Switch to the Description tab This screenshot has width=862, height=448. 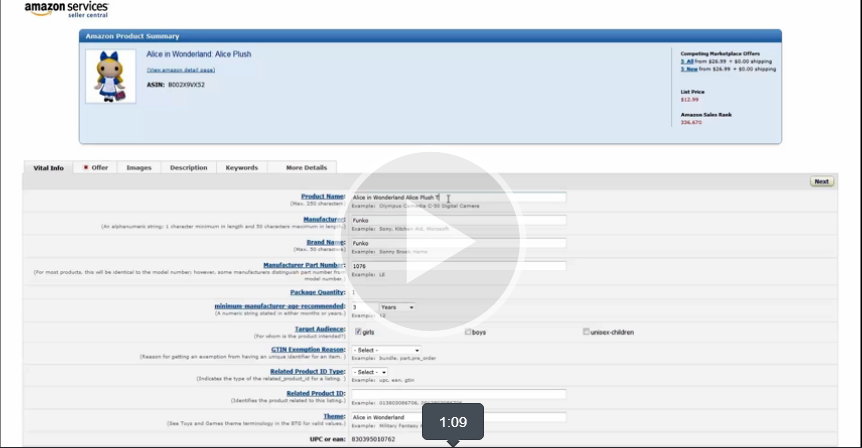point(189,168)
